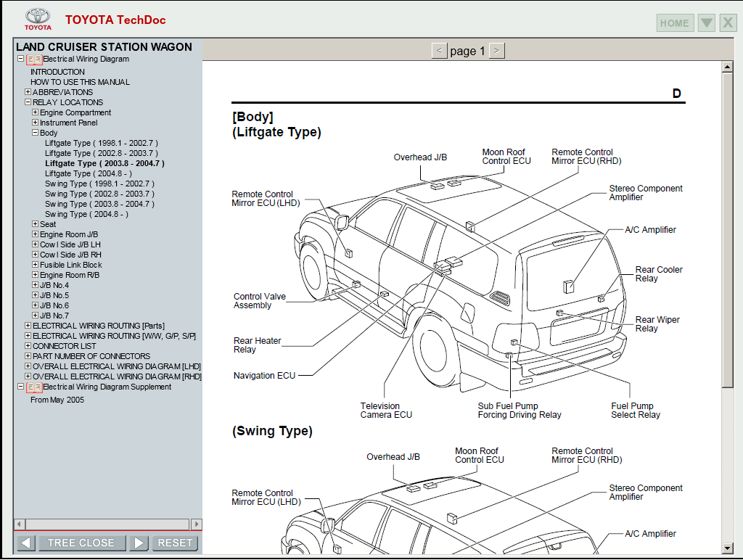Screen dimensions: 743x560
Task: Click the Navigation ECU diagram label
Action: click(264, 376)
